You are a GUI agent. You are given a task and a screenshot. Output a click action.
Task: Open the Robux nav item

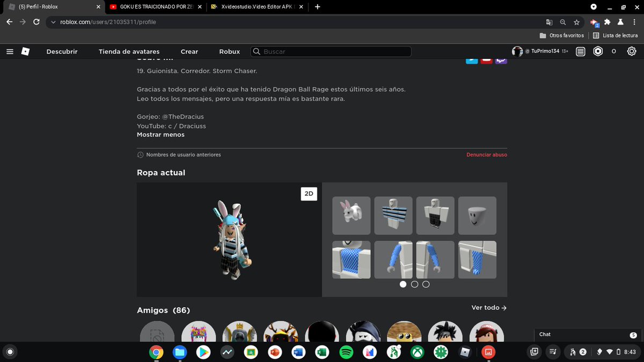click(x=230, y=51)
